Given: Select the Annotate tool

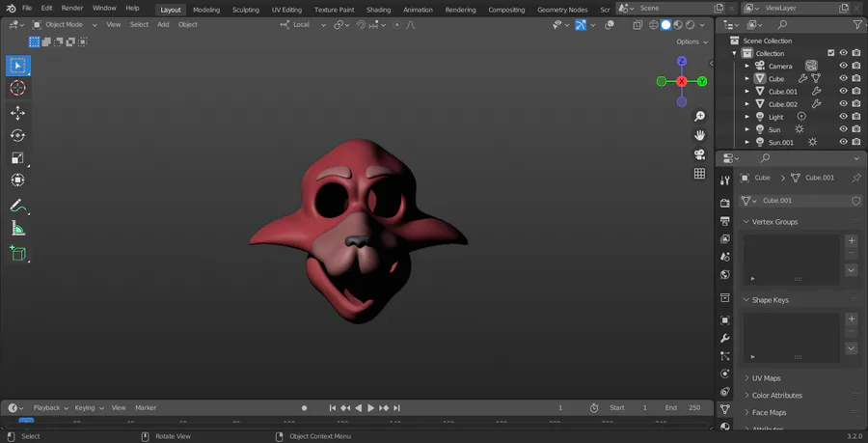Looking at the screenshot, I should (x=17, y=206).
